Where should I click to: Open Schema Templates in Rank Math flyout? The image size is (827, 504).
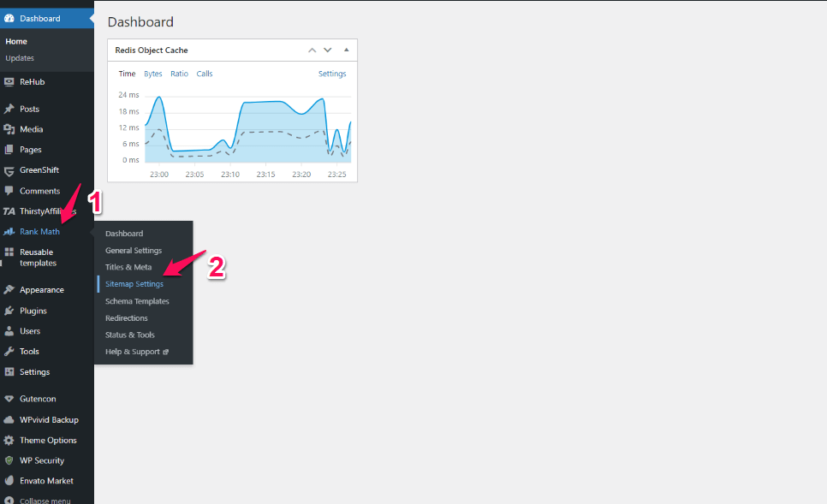pyautogui.click(x=137, y=301)
